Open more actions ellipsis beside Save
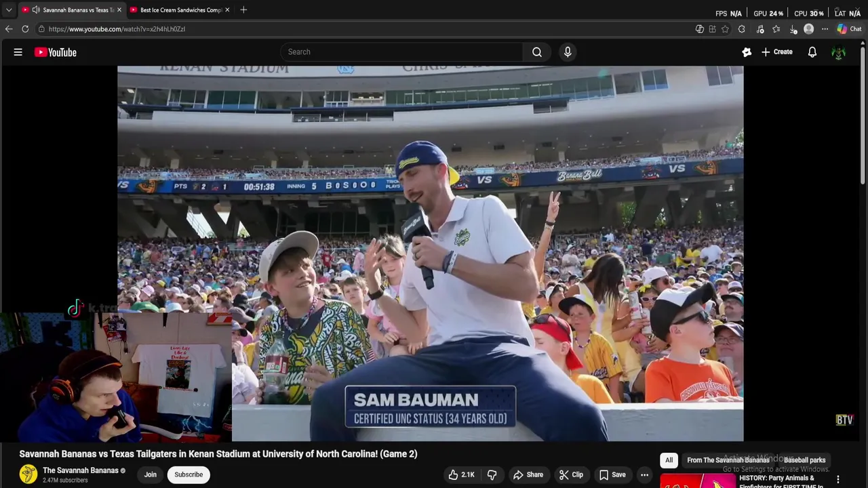This screenshot has height=488, width=868. [x=644, y=474]
